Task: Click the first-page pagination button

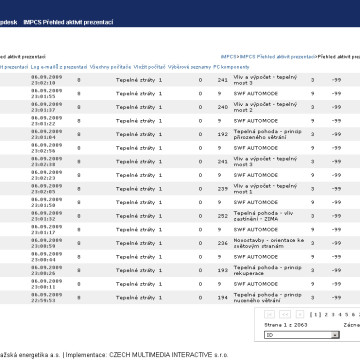Action: click(x=269, y=314)
